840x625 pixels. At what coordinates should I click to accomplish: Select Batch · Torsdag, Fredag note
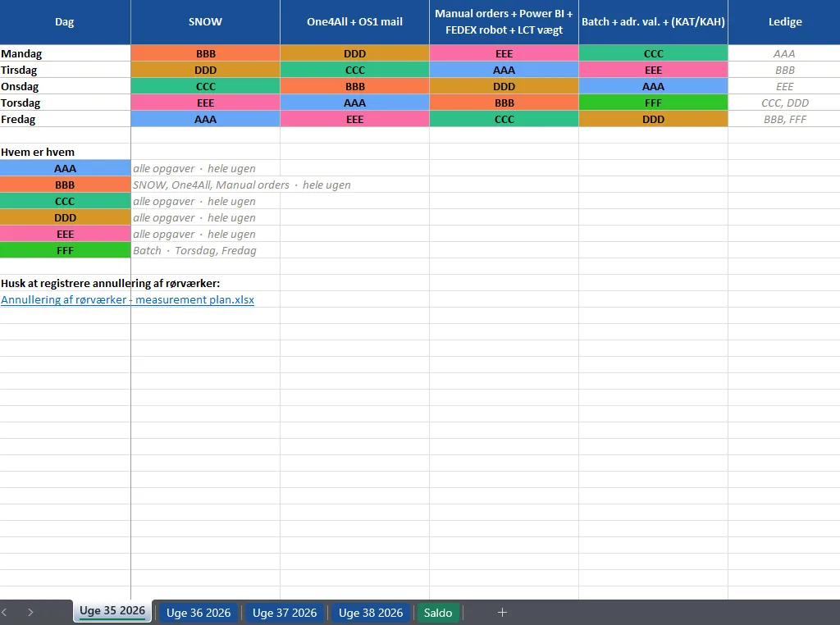(x=194, y=250)
